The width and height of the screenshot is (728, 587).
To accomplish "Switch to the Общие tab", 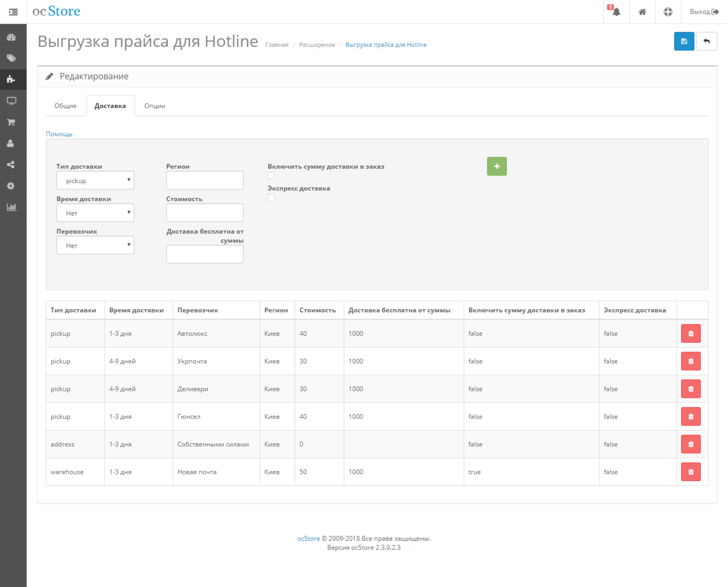I will point(66,105).
